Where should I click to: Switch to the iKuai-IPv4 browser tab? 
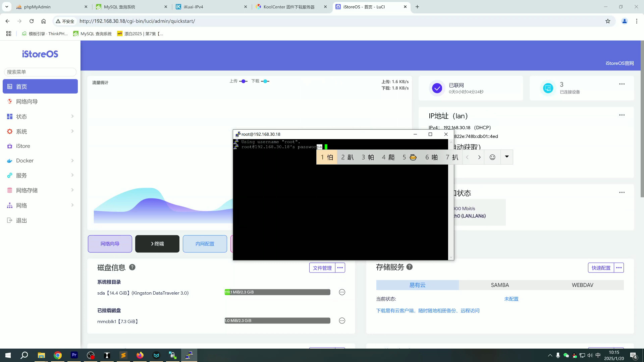pos(211,7)
